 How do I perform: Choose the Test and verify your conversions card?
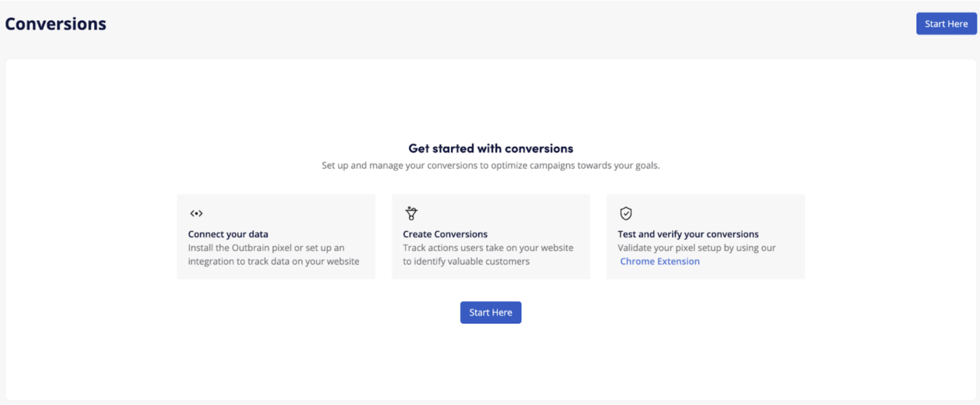[x=705, y=236]
